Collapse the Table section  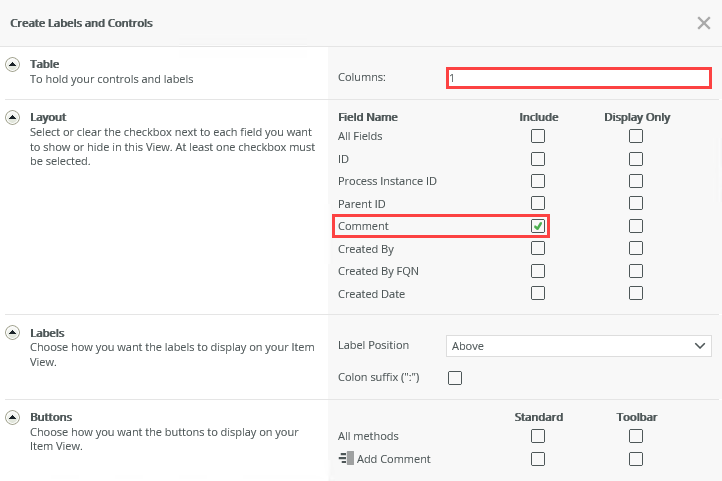[x=13, y=64]
